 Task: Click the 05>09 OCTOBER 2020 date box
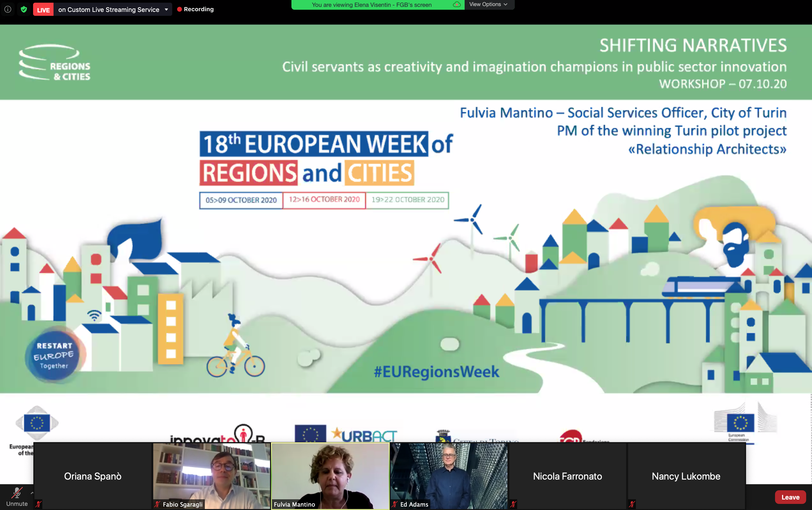pyautogui.click(x=241, y=200)
